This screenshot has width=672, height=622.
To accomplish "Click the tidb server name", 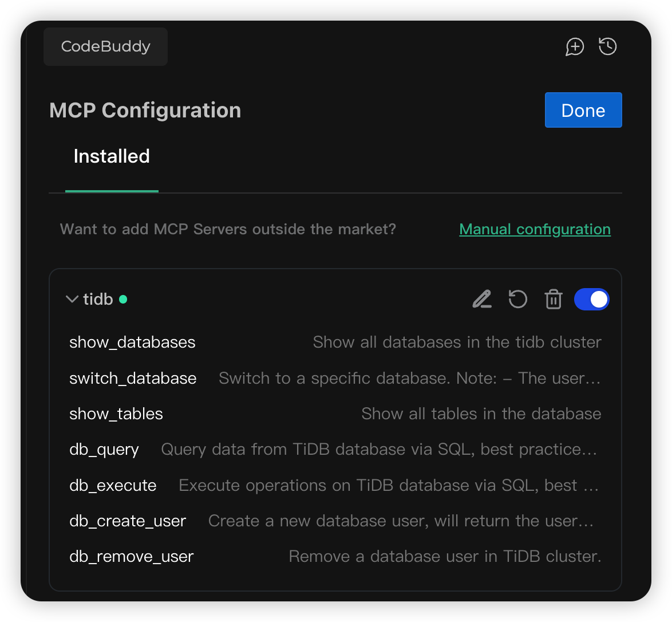I will point(98,299).
